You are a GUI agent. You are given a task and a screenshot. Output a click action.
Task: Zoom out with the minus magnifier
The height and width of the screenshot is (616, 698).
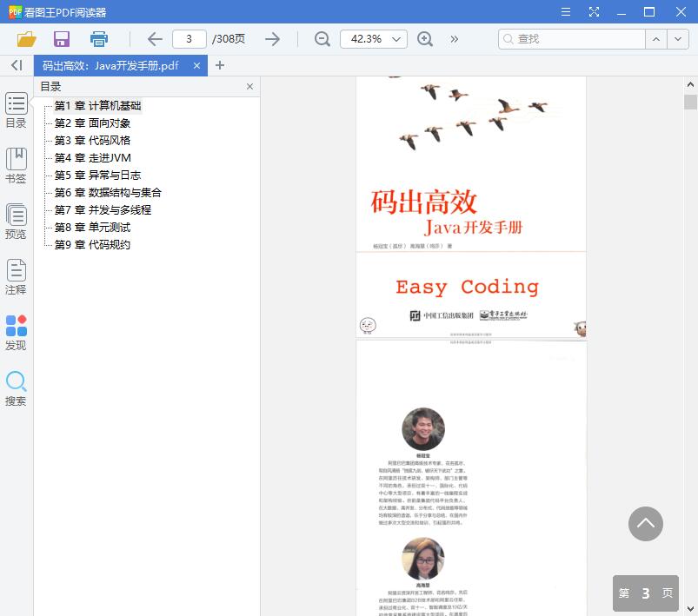322,39
